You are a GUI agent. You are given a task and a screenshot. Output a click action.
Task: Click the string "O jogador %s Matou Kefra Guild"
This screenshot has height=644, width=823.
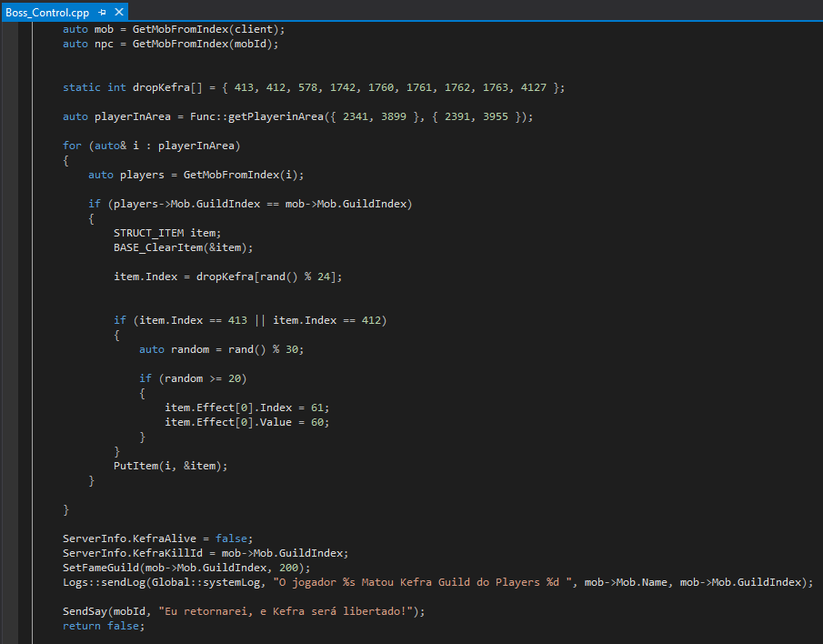[375, 582]
